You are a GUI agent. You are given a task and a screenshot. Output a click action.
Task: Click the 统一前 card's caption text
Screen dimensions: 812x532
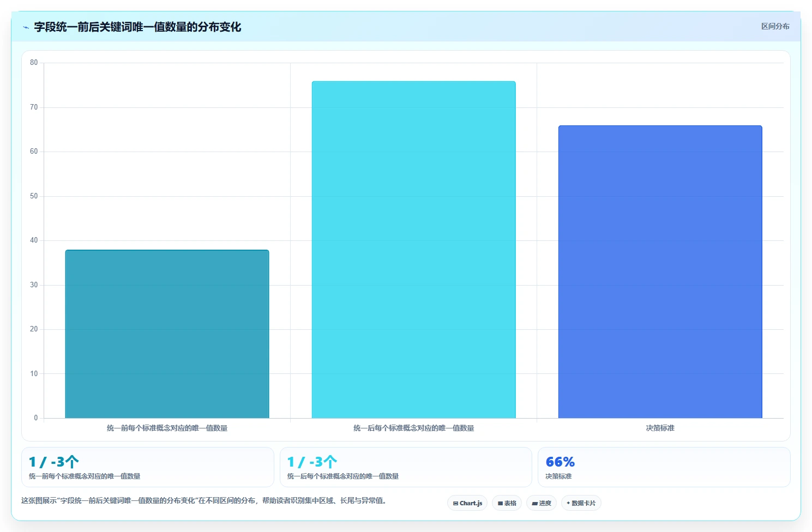[x=85, y=476]
